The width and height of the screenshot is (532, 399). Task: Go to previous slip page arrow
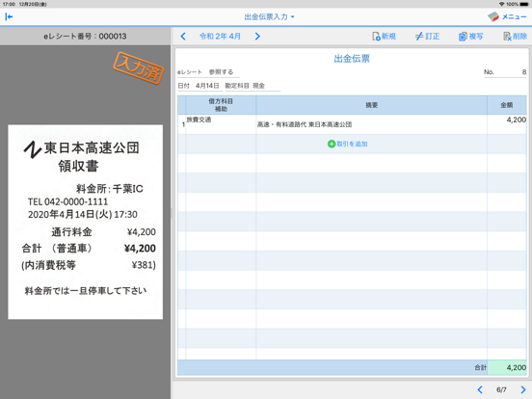(480, 389)
